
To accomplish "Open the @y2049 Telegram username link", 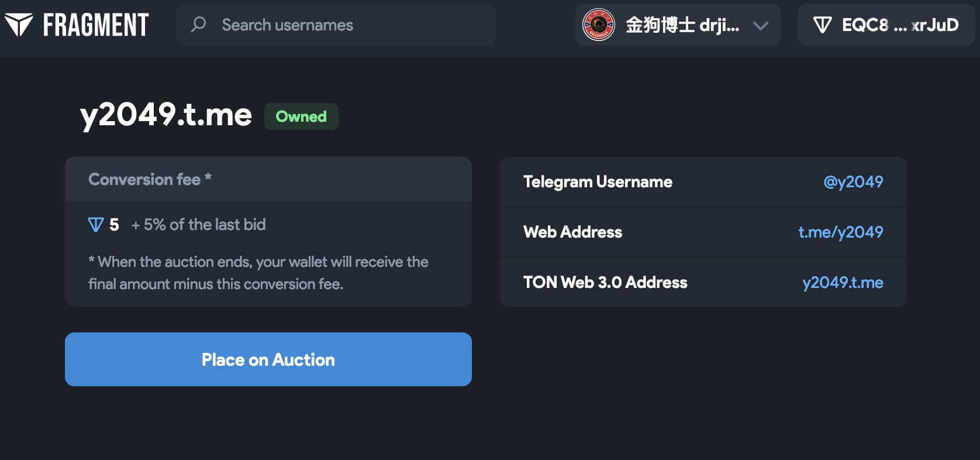I will 853,182.
